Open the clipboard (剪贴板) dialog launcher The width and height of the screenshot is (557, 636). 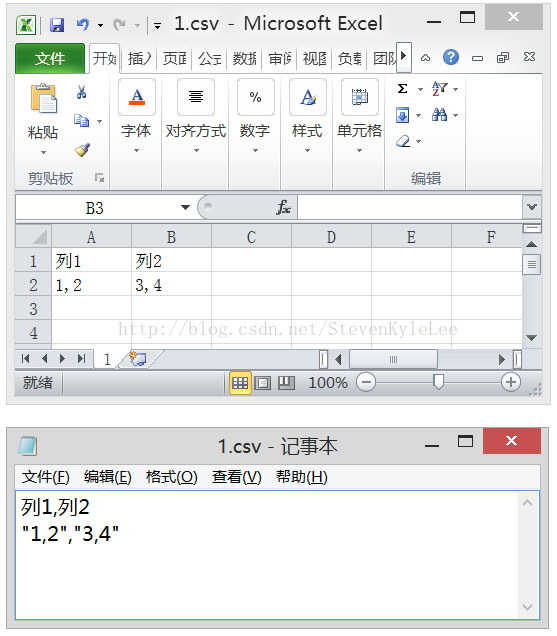click(x=99, y=178)
